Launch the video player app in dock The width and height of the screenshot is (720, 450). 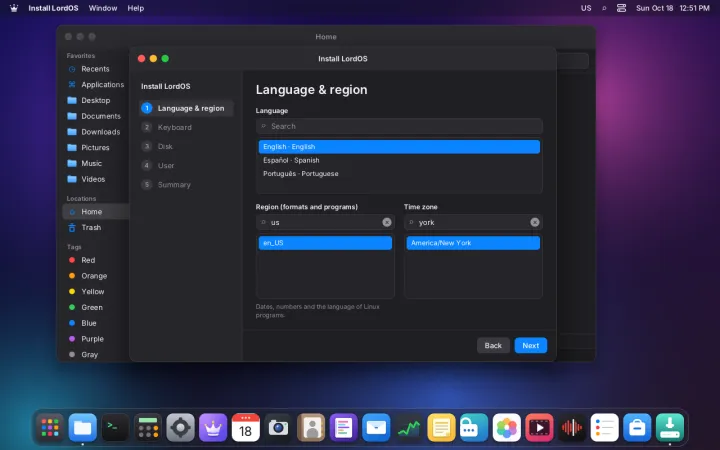tap(539, 428)
